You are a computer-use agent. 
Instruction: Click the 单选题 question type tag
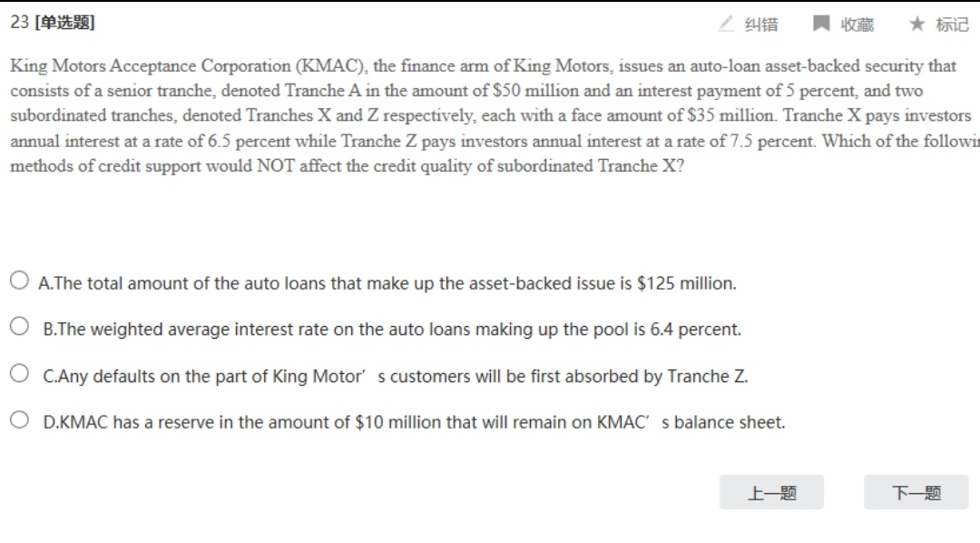tap(65, 23)
